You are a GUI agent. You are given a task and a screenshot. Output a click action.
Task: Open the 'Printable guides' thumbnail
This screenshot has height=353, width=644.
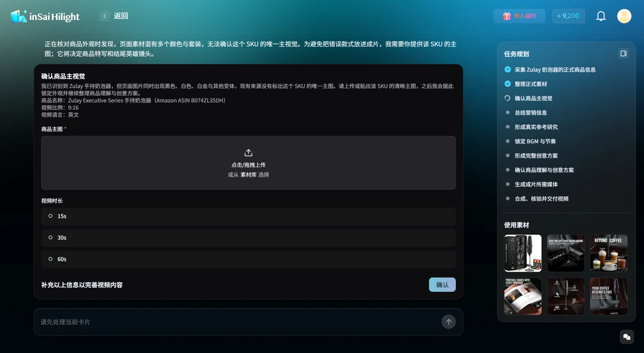pos(523,296)
